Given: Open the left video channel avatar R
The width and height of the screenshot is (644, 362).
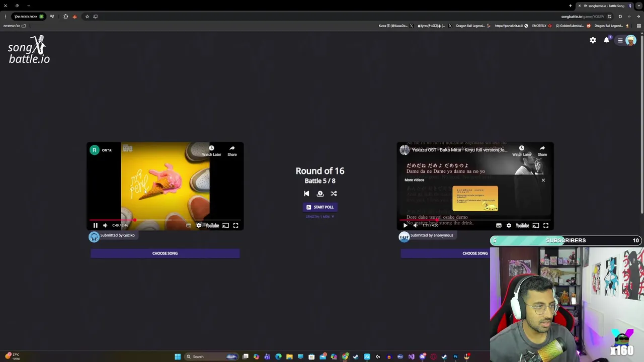Looking at the screenshot, I should tap(94, 150).
